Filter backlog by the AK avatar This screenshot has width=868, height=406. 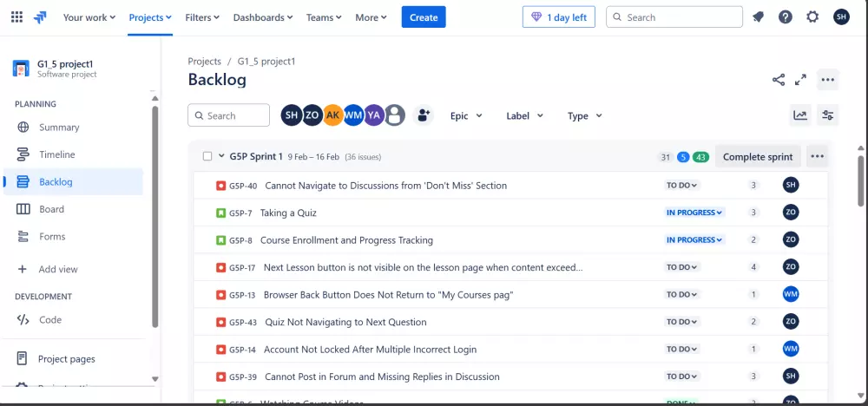click(332, 115)
